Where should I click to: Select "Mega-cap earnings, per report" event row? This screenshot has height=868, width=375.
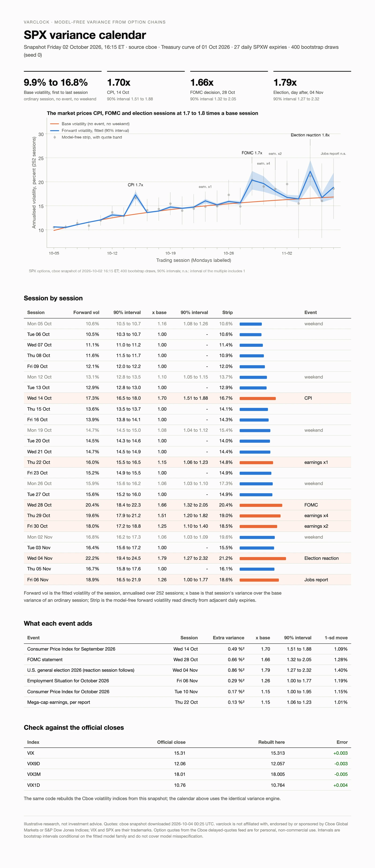[187, 702]
